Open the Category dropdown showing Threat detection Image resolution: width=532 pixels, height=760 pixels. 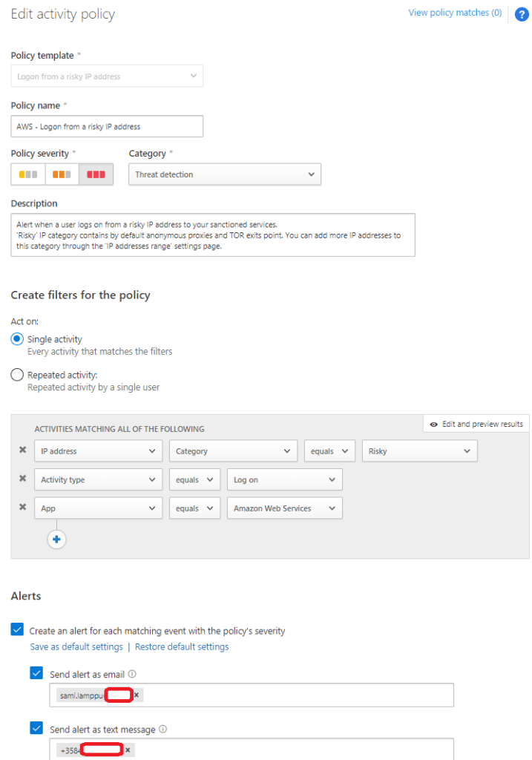pos(224,174)
